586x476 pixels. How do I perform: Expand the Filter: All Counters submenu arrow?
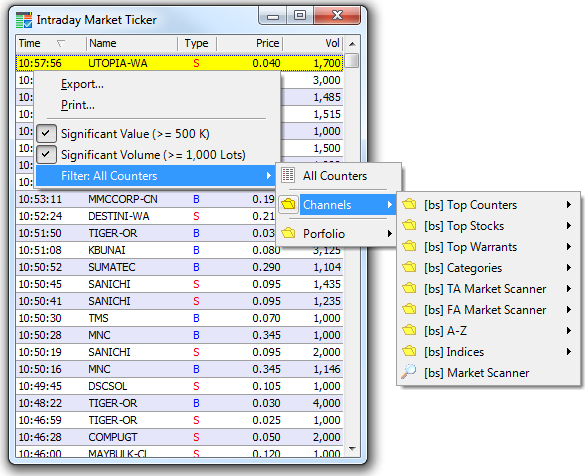[x=268, y=175]
